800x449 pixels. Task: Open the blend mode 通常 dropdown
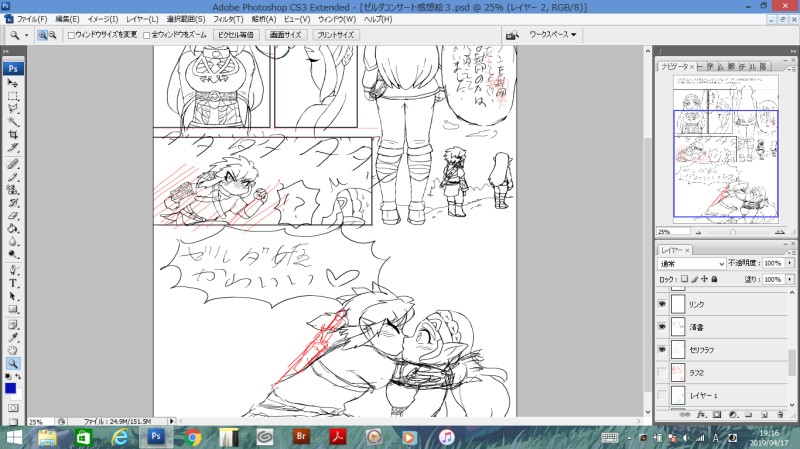tap(691, 263)
